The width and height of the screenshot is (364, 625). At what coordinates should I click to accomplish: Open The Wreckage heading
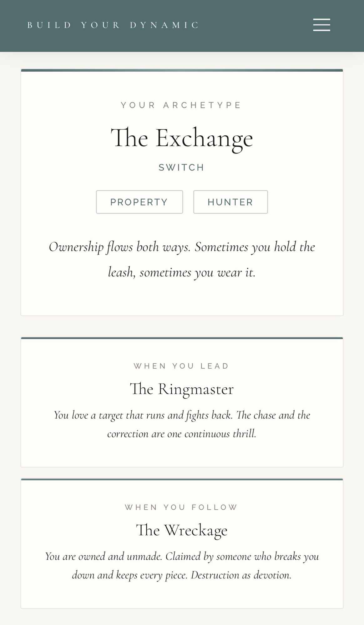pos(182,530)
